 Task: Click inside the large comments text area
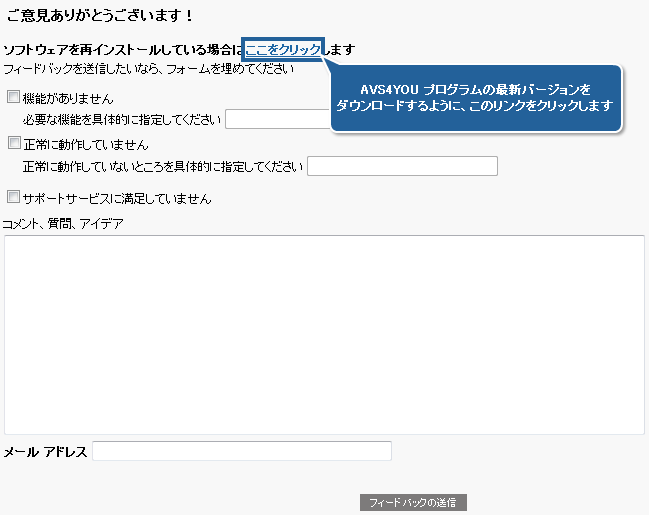coord(324,334)
